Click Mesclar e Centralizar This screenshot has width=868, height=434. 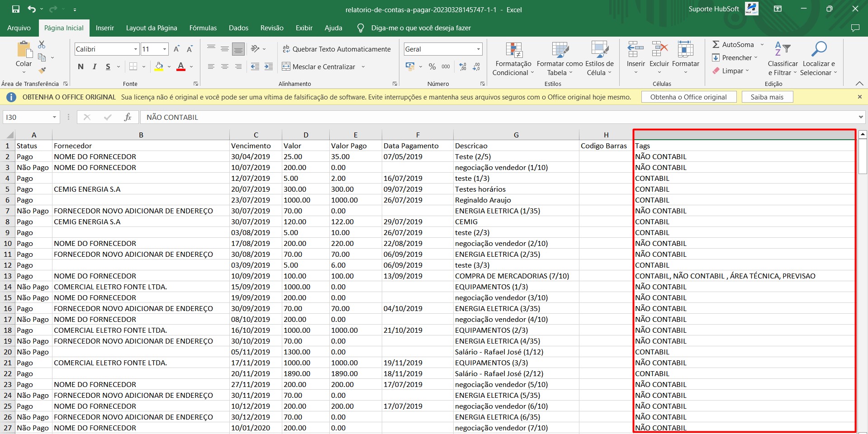319,66
